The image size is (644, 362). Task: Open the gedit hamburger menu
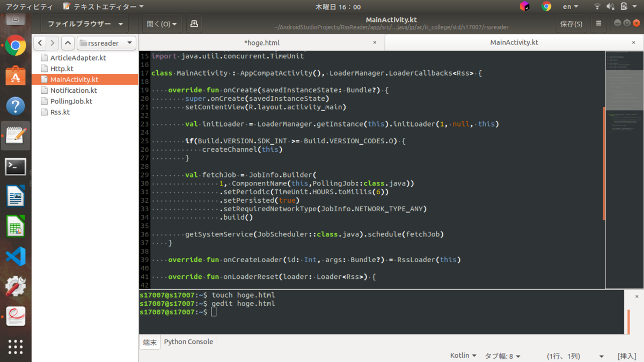tap(599, 24)
